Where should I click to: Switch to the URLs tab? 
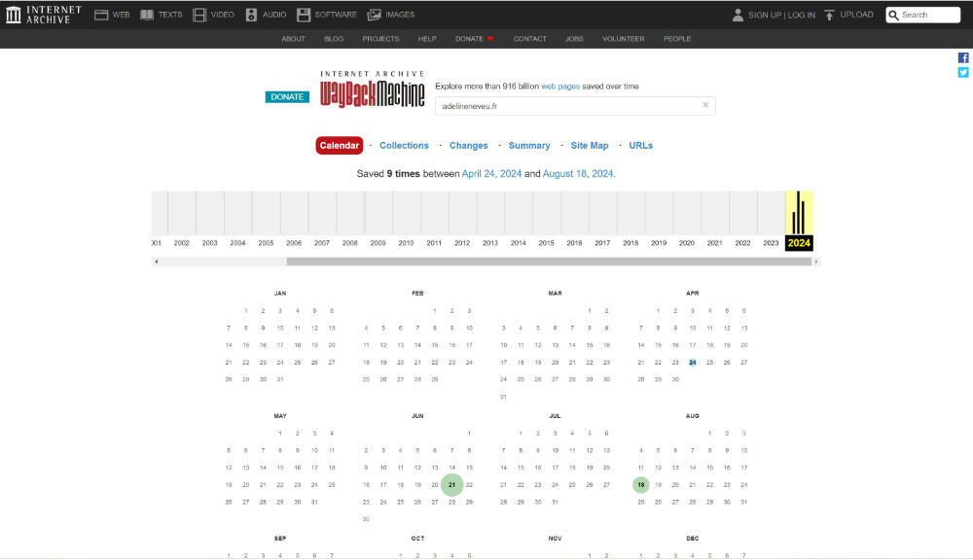click(x=641, y=145)
